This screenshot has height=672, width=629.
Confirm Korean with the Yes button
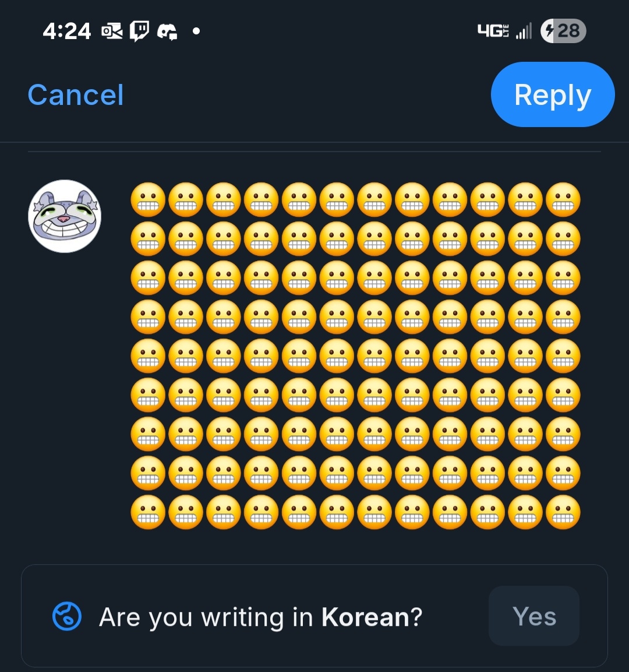tap(534, 616)
